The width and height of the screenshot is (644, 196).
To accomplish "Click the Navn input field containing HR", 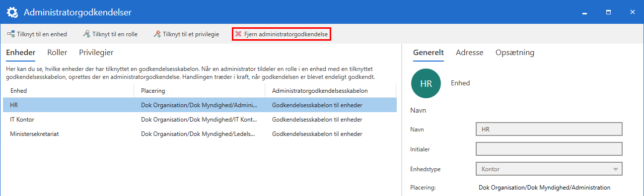I will [549, 129].
